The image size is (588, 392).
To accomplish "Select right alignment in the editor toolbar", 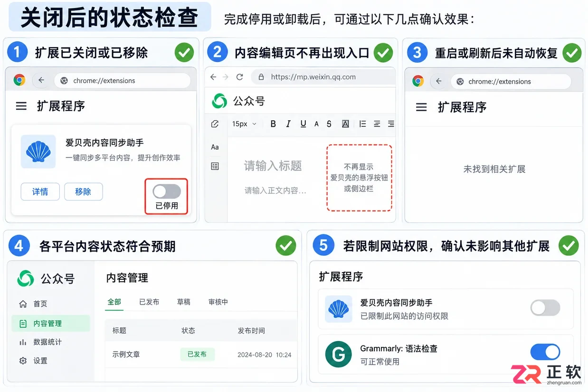I will click(391, 124).
